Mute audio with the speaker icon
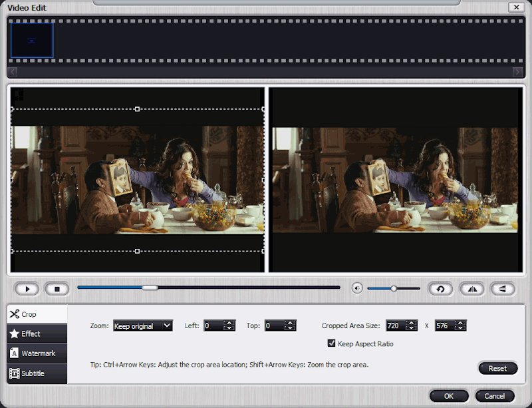The image size is (532, 408). click(x=357, y=288)
